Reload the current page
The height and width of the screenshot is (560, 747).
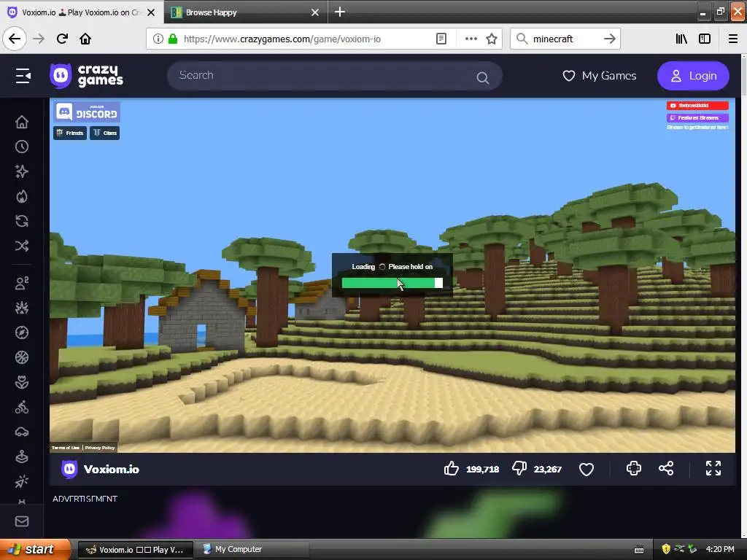tap(62, 39)
